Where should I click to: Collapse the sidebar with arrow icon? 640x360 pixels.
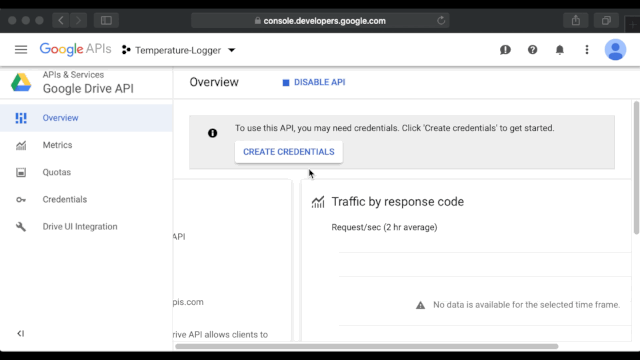click(20, 333)
